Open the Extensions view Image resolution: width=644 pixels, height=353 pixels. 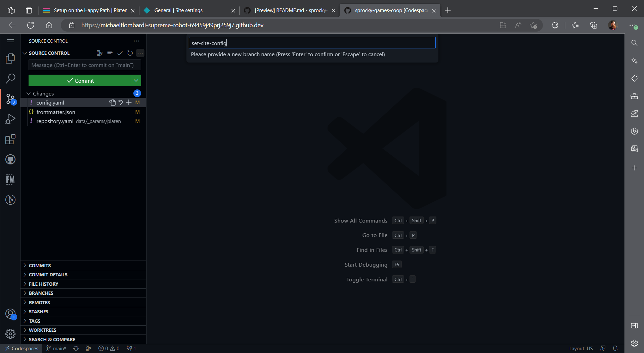10,139
